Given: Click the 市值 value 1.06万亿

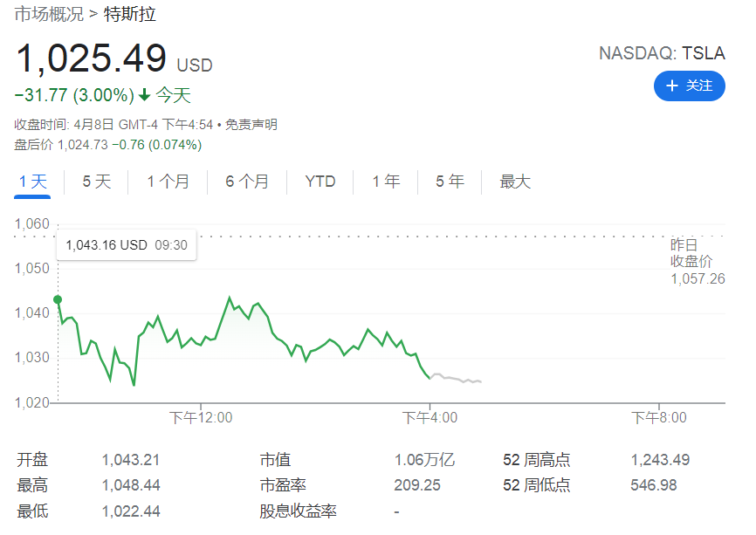Looking at the screenshot, I should [424, 460].
